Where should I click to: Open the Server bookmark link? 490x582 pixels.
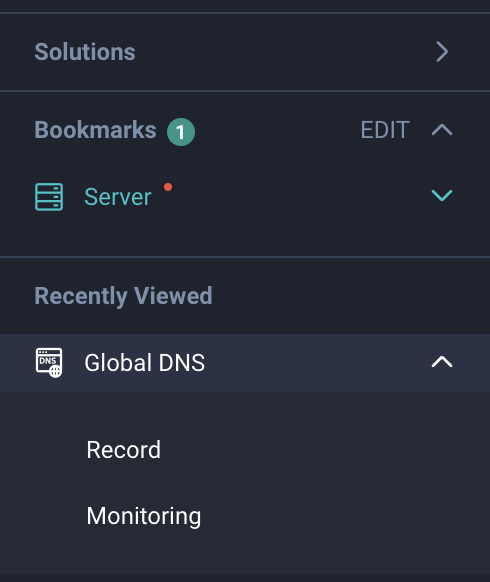118,197
